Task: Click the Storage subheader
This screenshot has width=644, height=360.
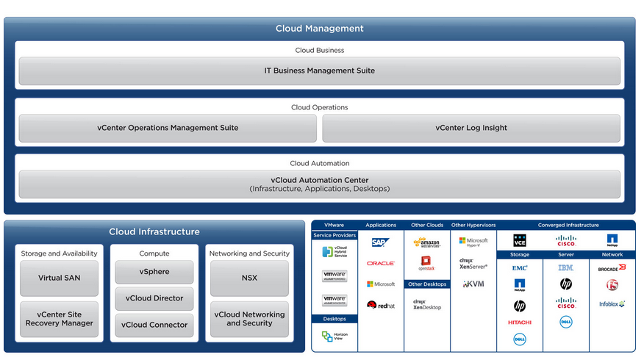Action: (x=520, y=255)
